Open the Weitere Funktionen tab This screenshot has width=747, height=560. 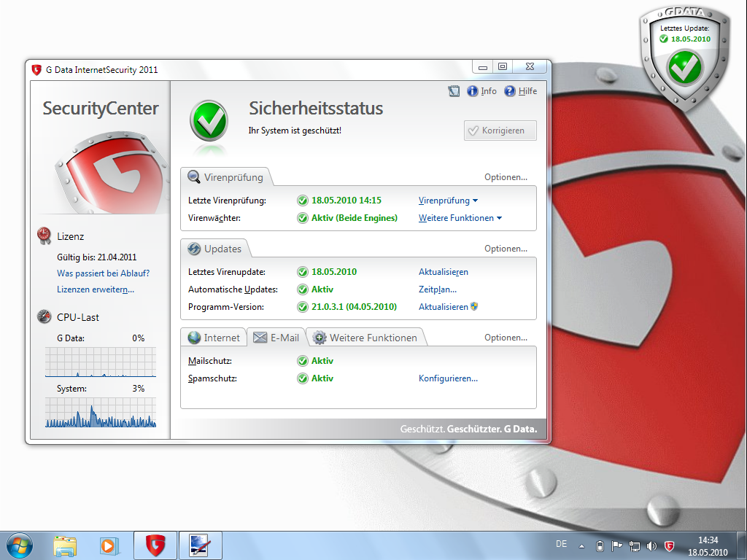click(x=365, y=338)
